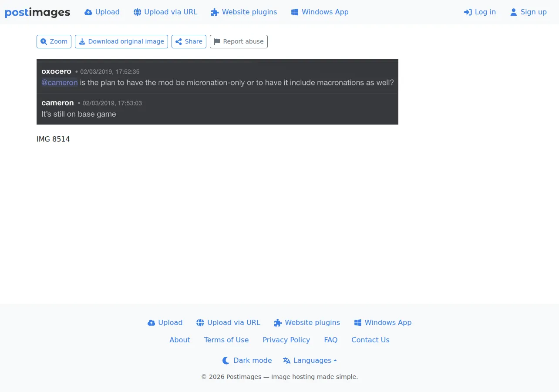
Task: Toggle Dark mode in footer
Action: pos(247,360)
